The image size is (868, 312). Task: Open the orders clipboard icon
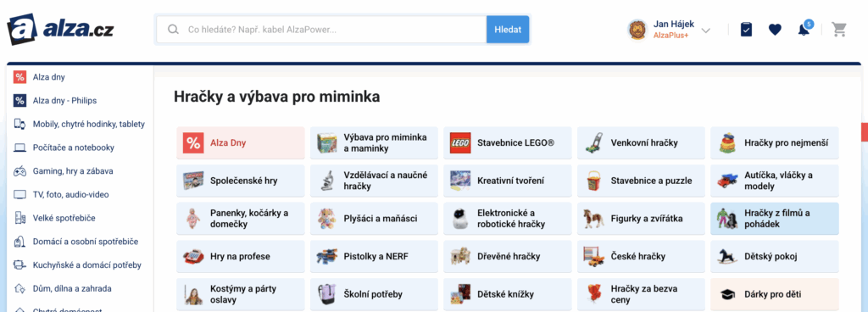(x=746, y=30)
